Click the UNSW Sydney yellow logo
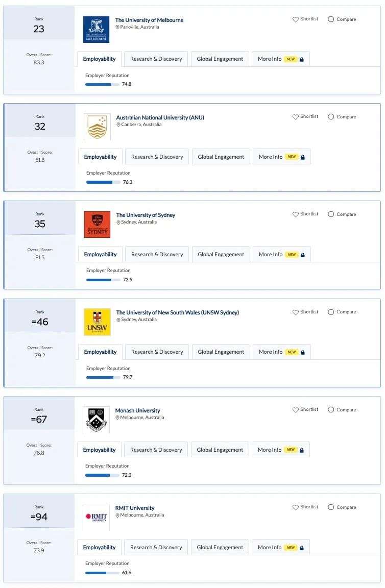The width and height of the screenshot is (385, 588). coord(97,322)
